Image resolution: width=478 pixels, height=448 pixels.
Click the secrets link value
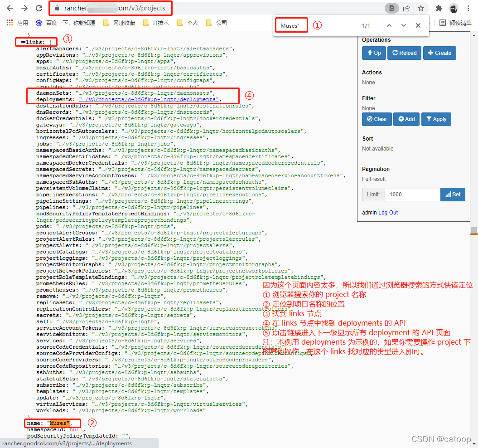129,315
